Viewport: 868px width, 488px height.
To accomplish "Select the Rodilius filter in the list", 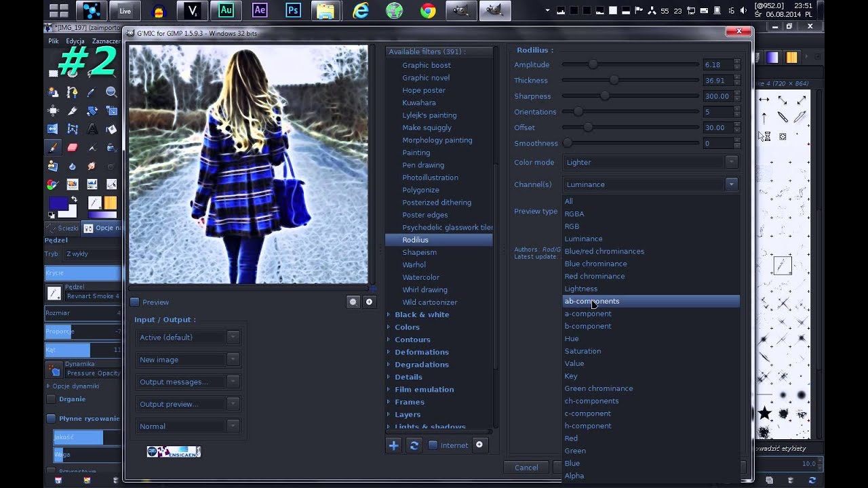I will 439,240.
